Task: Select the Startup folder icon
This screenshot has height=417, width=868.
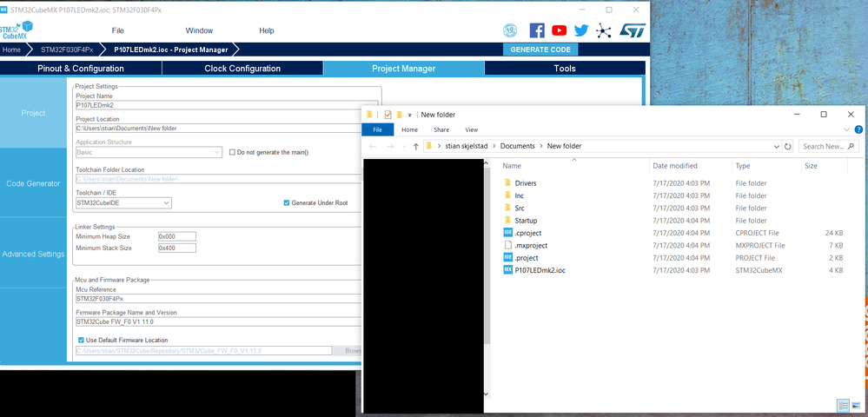Action: tap(507, 221)
